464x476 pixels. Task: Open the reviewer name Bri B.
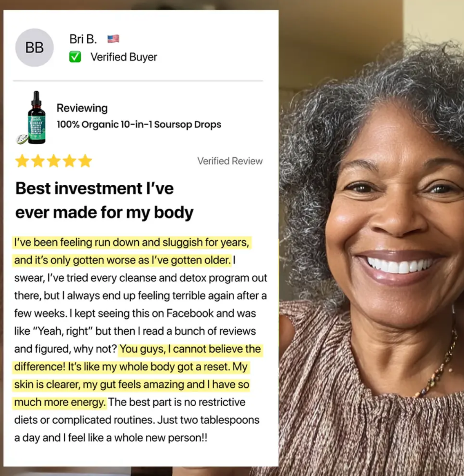[x=83, y=39]
